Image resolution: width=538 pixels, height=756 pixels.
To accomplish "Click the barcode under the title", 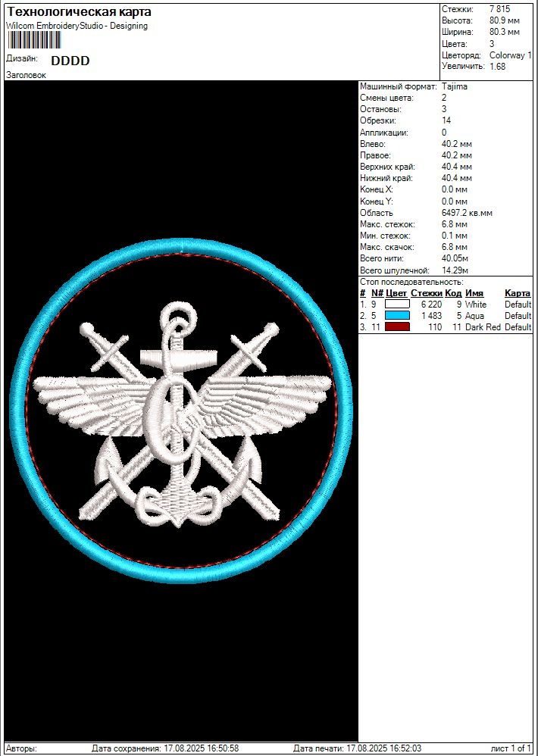I will (33, 40).
